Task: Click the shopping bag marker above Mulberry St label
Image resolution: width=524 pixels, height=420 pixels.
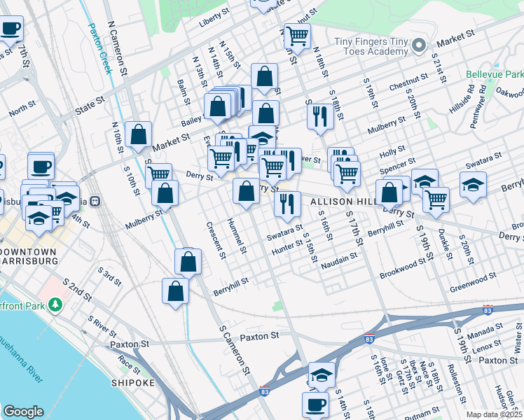Action: [x=165, y=195]
